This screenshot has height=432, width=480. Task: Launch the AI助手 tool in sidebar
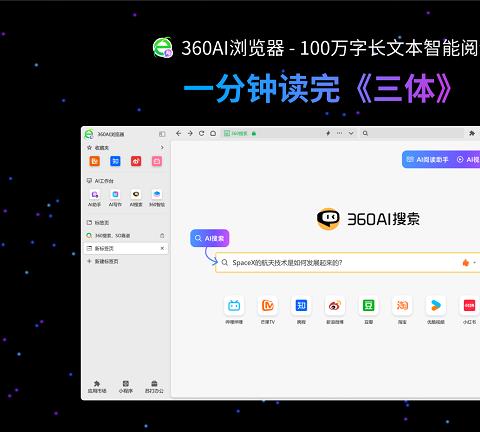94,197
